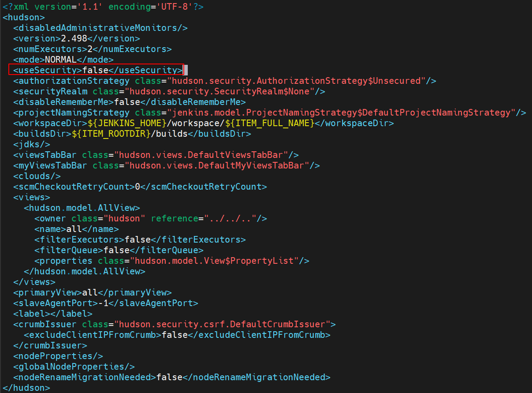Screen dimensions: 532x393
Task: Click the slaveAgentPort value -1
Action: [x=103, y=303]
